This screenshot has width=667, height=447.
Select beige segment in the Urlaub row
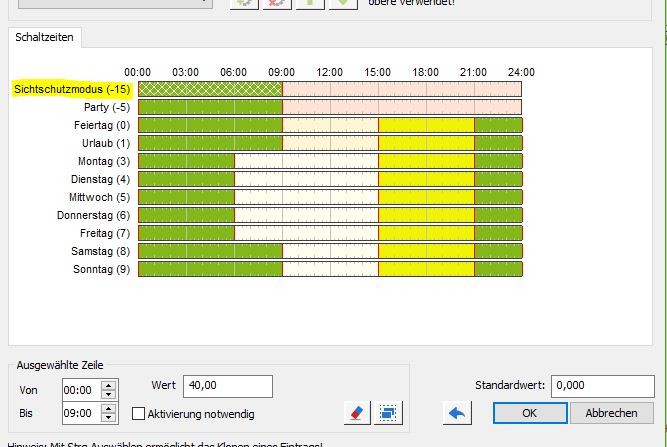(x=331, y=143)
